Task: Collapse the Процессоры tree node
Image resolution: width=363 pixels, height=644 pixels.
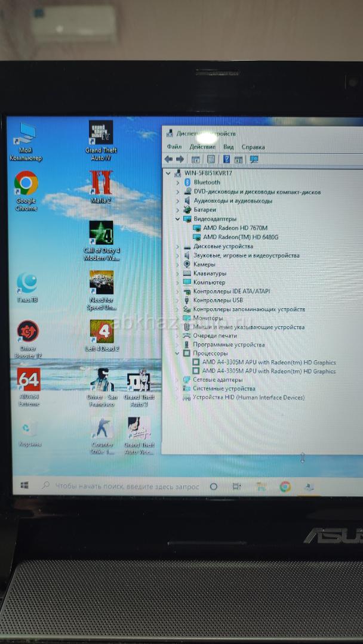Action: [178, 353]
